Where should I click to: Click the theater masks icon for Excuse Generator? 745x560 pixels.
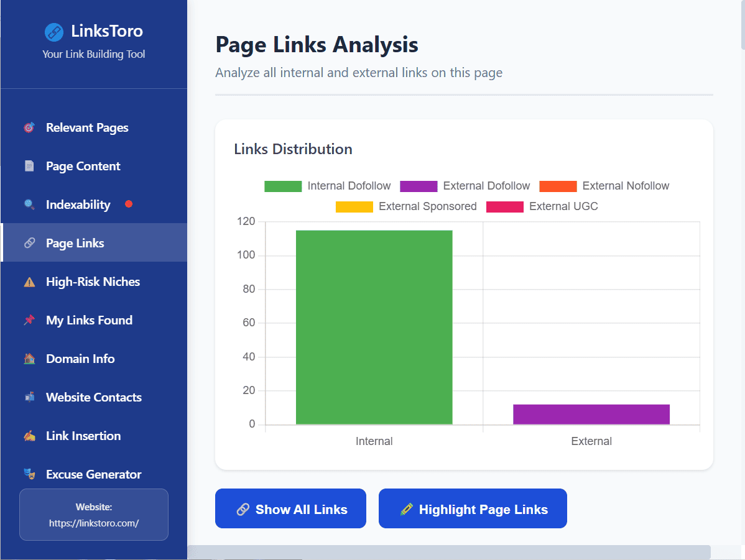pos(29,475)
